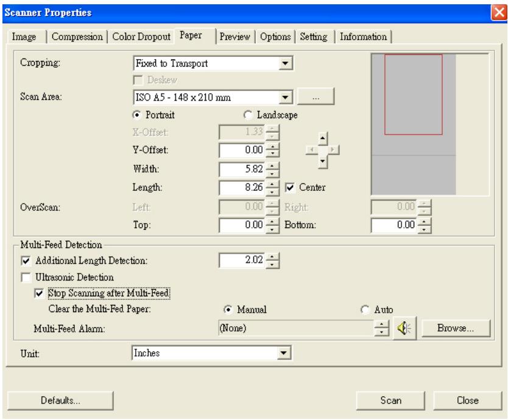Screen dimensions: 508x420
Task: Expand the Scan Area size dropdown
Action: point(286,97)
